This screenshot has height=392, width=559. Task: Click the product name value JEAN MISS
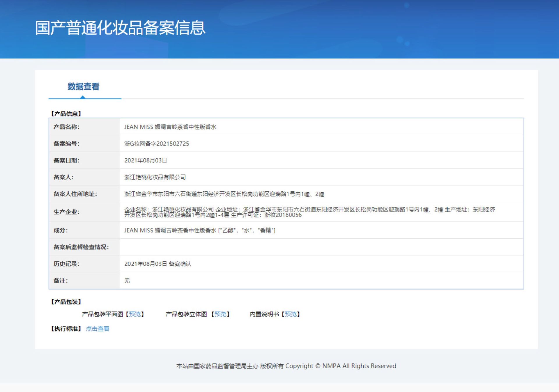click(170, 127)
